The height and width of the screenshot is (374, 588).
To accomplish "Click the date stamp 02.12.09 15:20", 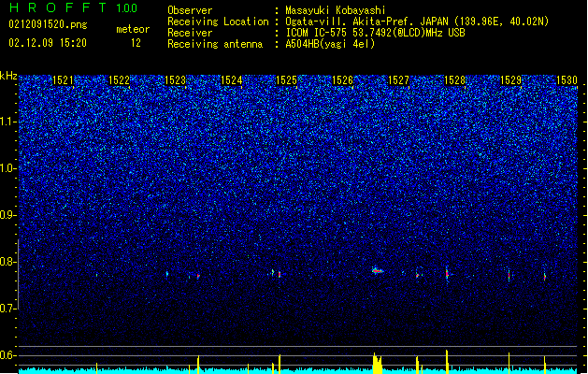I will point(48,43).
